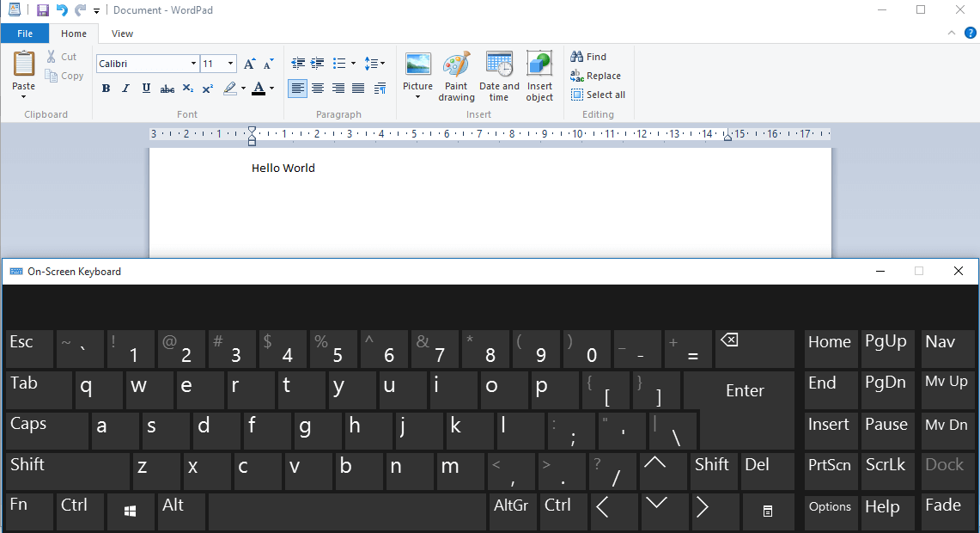
Task: Open the on-screen keyboard Options key
Action: click(x=830, y=512)
